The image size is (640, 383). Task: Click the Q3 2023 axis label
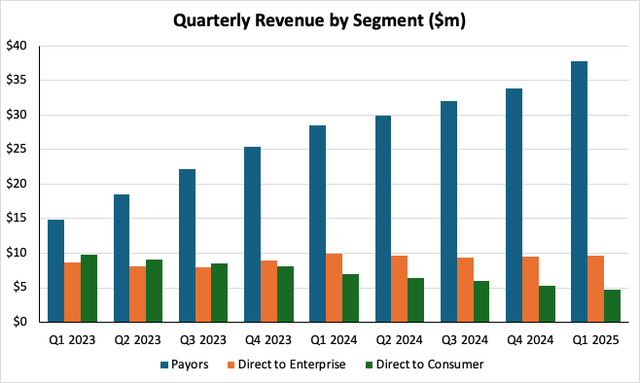click(x=203, y=340)
